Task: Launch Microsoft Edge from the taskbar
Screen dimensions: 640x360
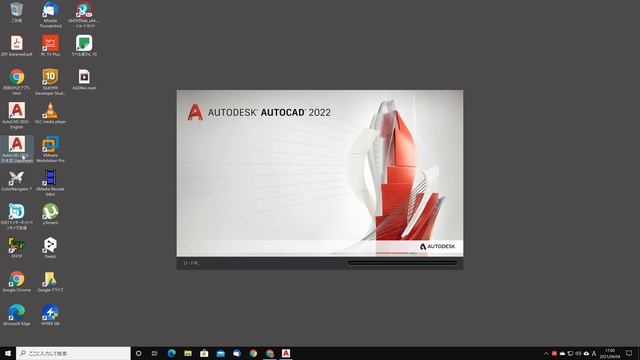Action: coord(171,353)
